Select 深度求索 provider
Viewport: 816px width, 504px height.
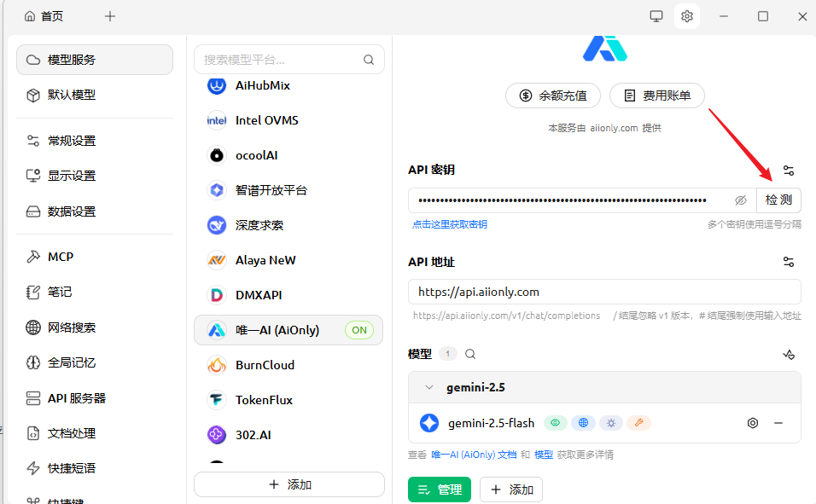tap(289, 225)
